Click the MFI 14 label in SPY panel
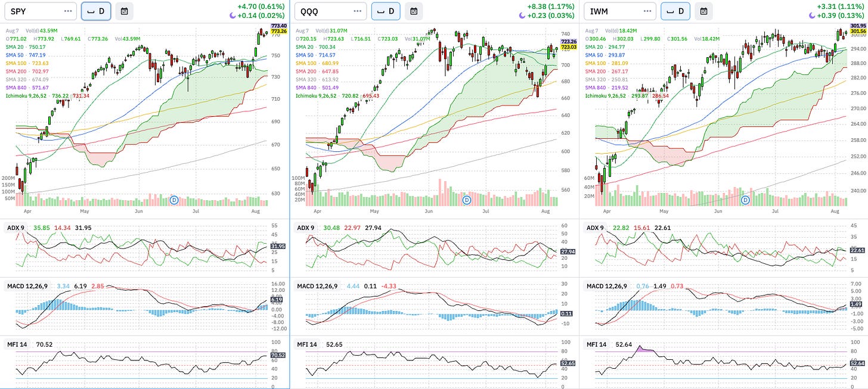This screenshot has width=868, height=389. click(19, 344)
